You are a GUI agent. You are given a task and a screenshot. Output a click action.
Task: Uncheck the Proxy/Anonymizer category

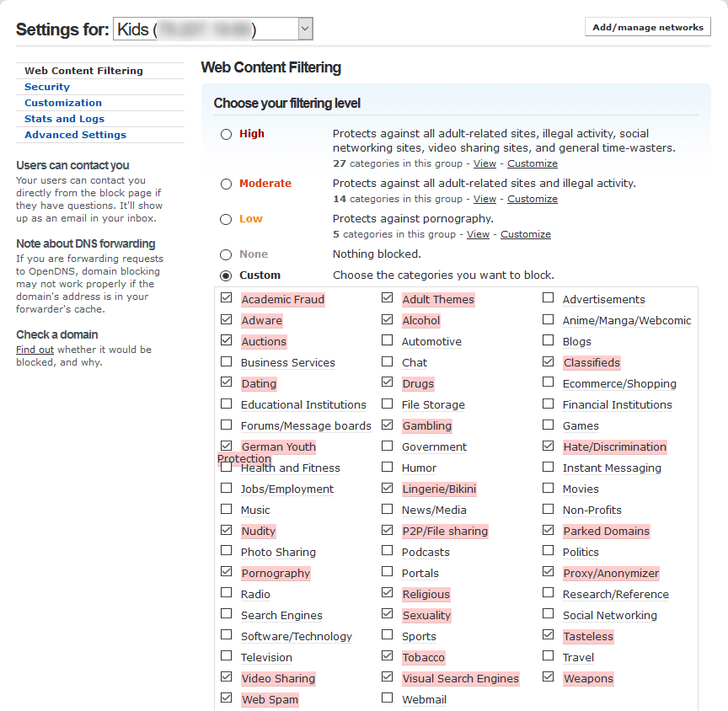(549, 572)
